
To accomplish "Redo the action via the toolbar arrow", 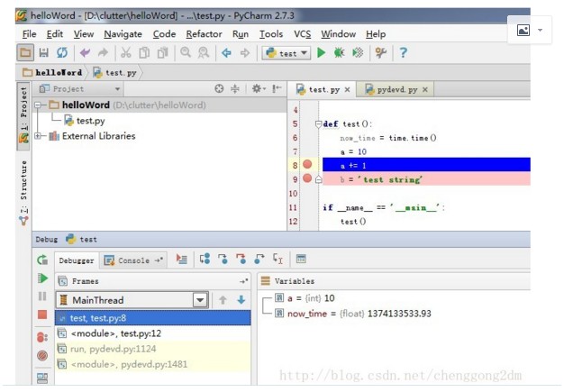I will pyautogui.click(x=104, y=53).
